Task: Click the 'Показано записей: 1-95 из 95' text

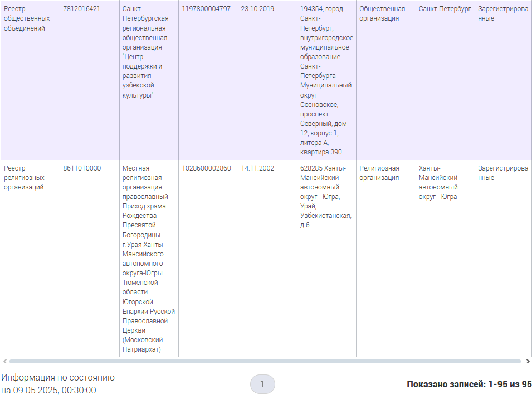Action: point(469,385)
